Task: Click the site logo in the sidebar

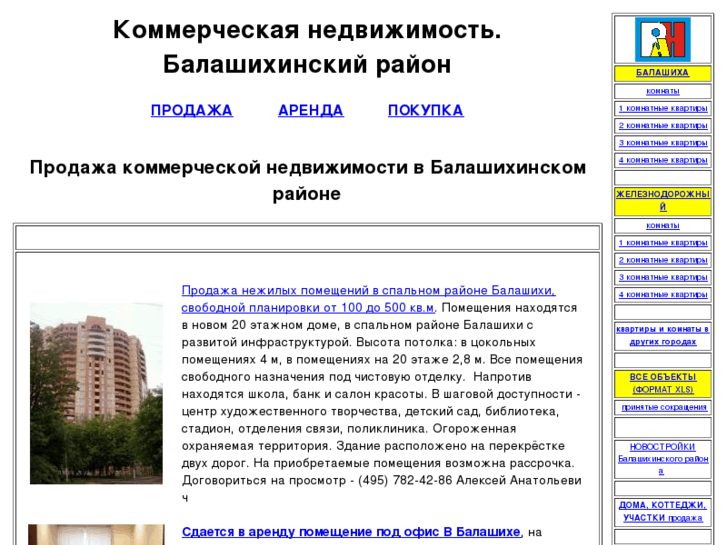Action: (663, 39)
